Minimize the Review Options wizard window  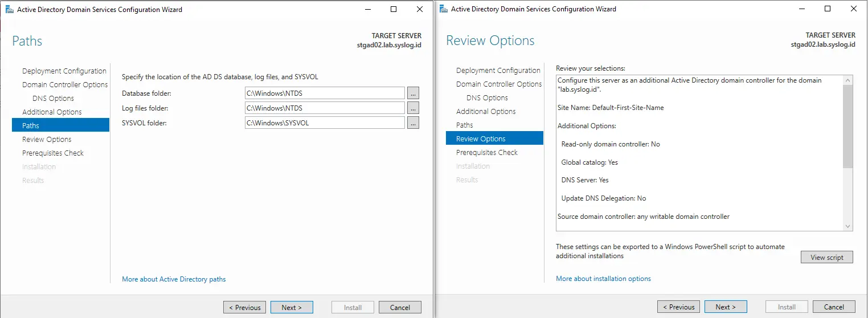click(x=801, y=9)
